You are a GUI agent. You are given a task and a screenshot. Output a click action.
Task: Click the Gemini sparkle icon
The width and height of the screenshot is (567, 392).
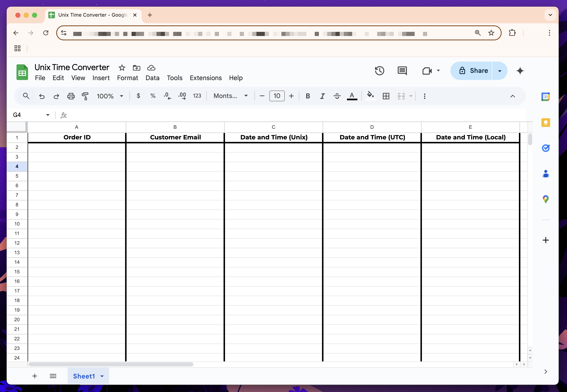click(520, 71)
